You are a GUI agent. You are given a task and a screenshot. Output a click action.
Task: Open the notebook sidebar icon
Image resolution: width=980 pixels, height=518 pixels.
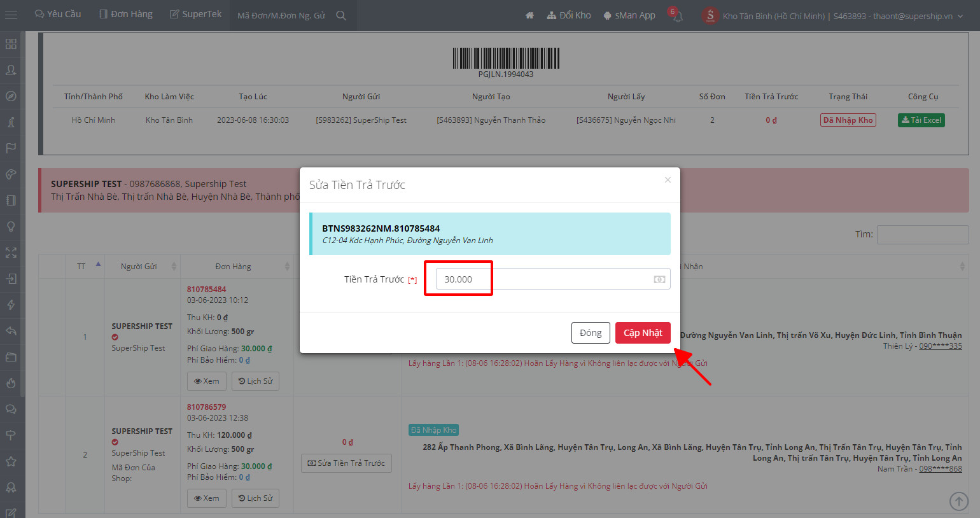11,200
